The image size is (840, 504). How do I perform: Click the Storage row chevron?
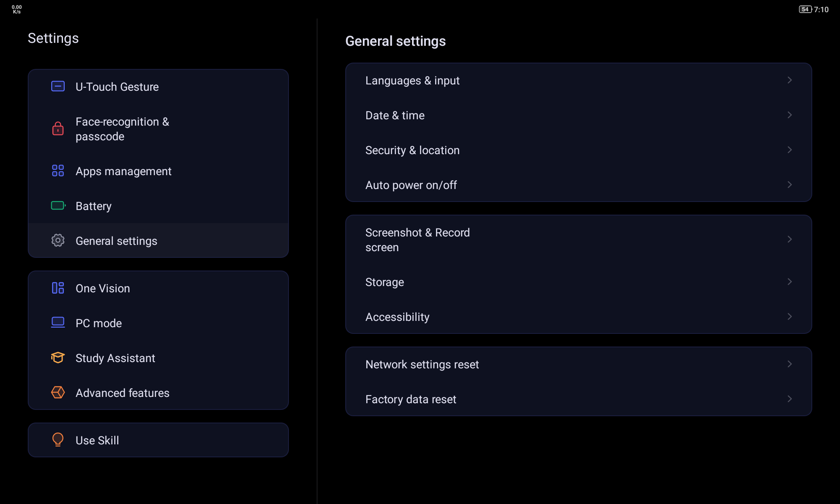tap(789, 282)
